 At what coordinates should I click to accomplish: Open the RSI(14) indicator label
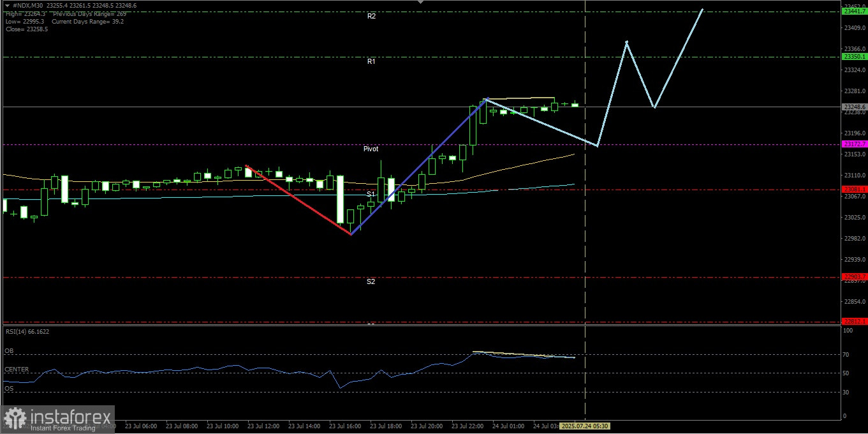point(27,332)
